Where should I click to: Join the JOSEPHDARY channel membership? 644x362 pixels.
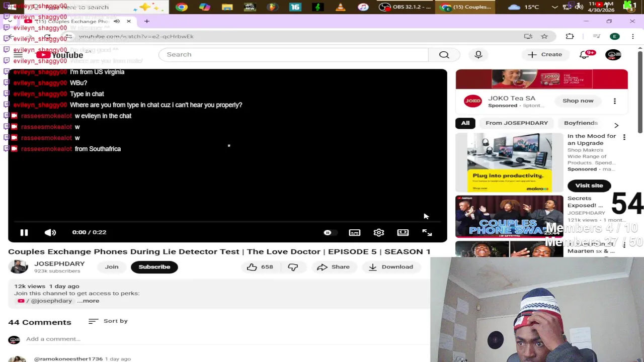pyautogui.click(x=112, y=267)
